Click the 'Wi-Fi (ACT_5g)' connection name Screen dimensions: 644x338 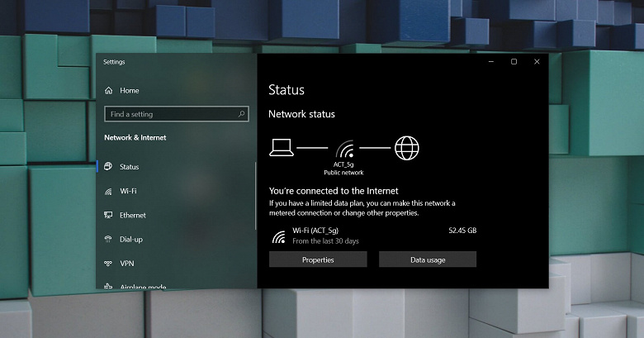315,231
